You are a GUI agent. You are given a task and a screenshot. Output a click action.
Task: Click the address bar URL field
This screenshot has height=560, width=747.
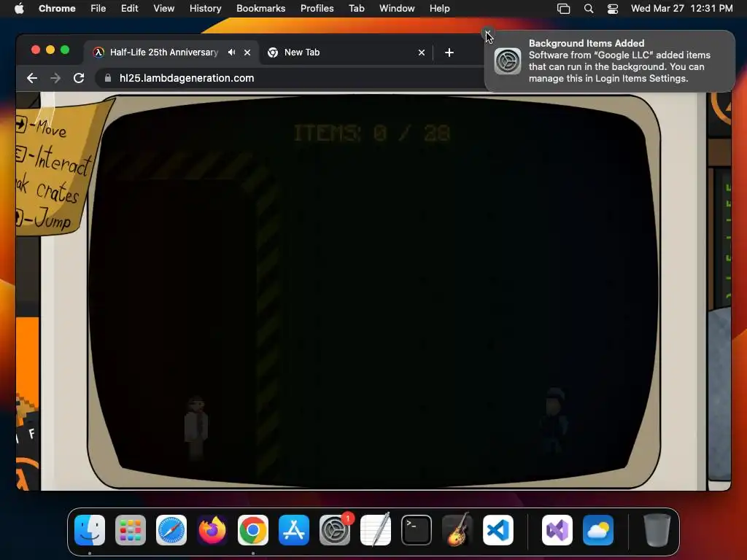290,78
